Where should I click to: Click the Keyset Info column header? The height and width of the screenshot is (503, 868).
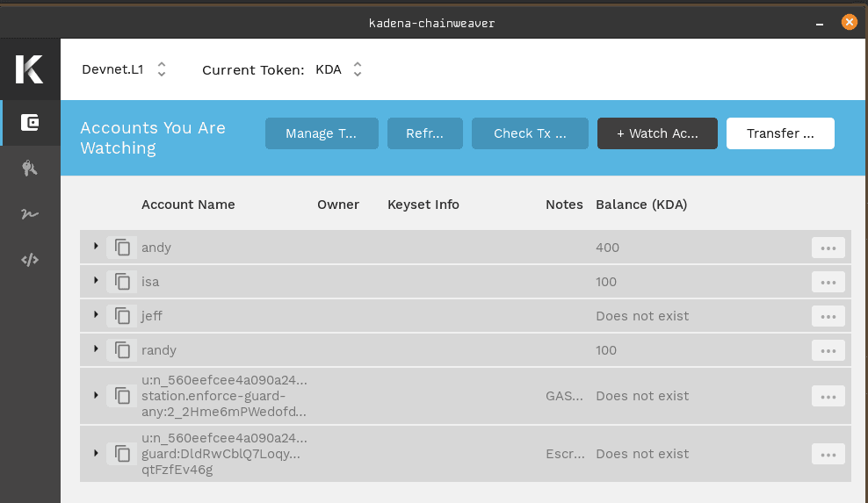(x=423, y=205)
